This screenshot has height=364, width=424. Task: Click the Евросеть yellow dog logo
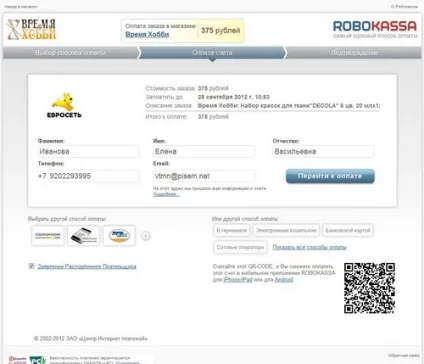tap(64, 106)
